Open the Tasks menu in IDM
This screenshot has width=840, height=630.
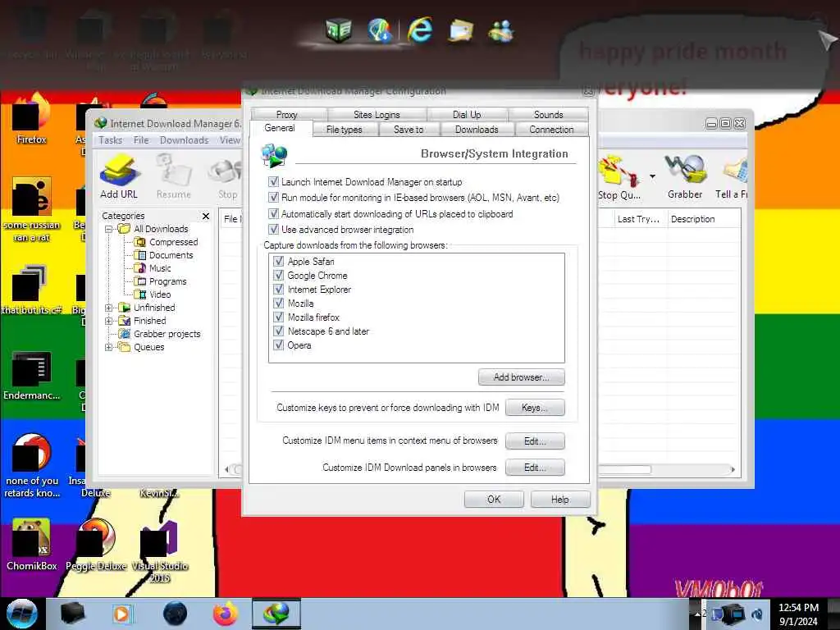click(111, 139)
